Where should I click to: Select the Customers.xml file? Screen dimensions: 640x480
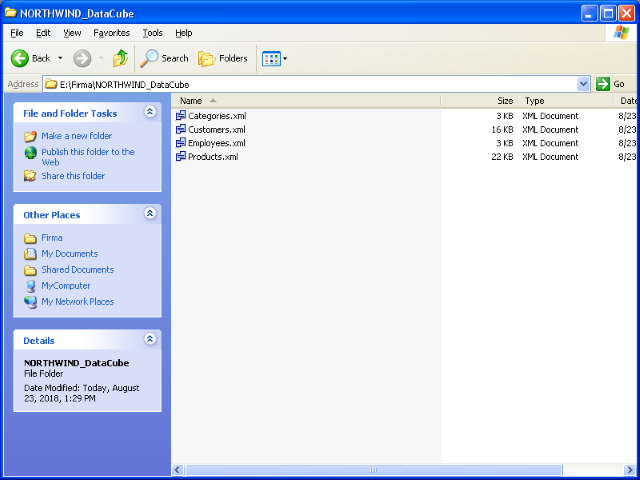point(217,130)
